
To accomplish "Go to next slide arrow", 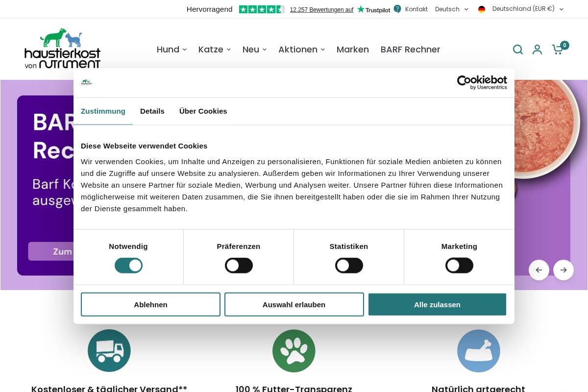I will [563, 270].
